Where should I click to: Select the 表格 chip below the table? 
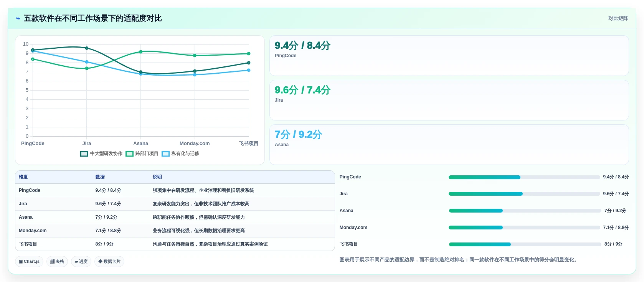57,261
